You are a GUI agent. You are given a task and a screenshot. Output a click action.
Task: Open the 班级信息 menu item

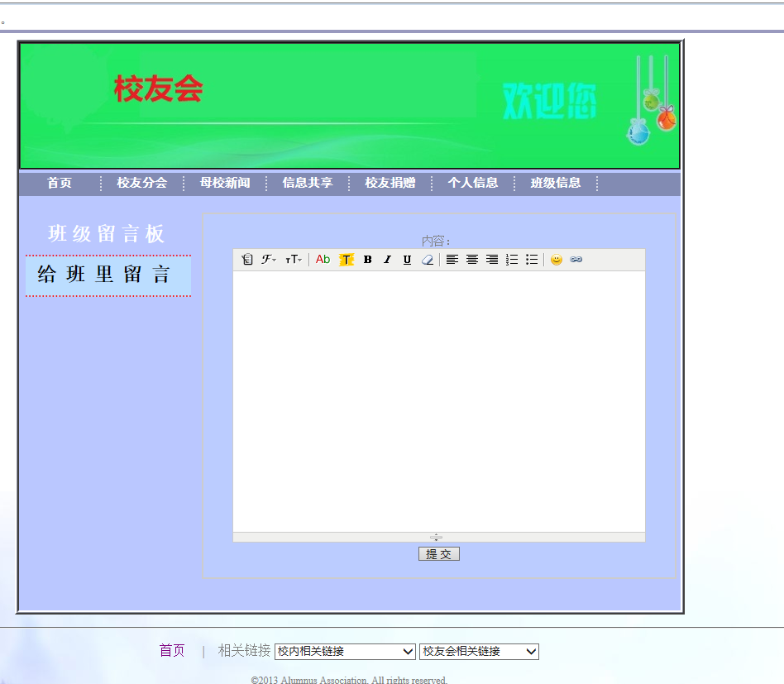coord(557,183)
